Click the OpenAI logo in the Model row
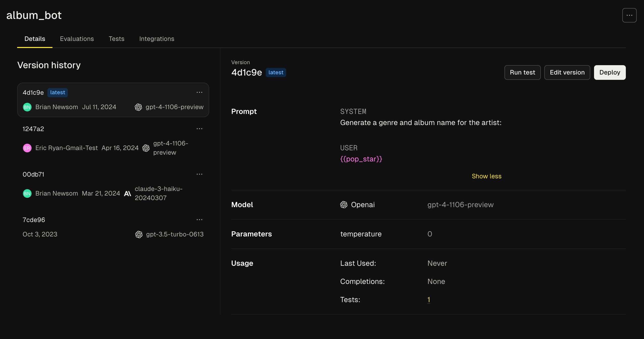This screenshot has width=644, height=339. pyautogui.click(x=344, y=205)
